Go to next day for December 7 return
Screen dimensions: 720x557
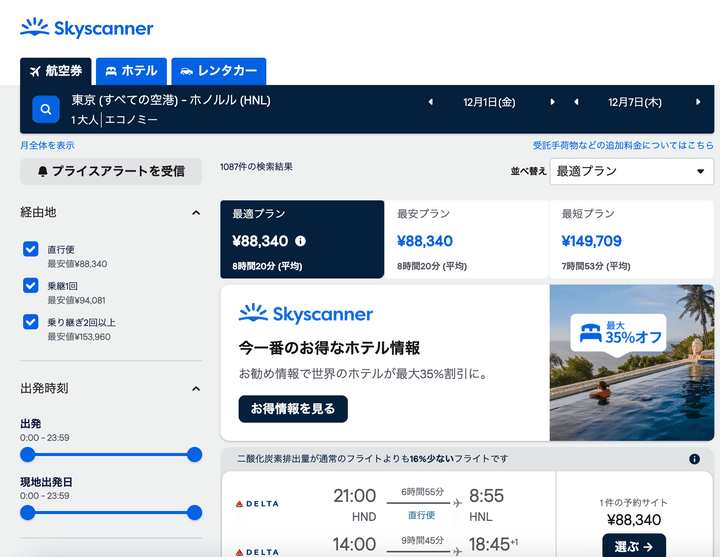(697, 102)
